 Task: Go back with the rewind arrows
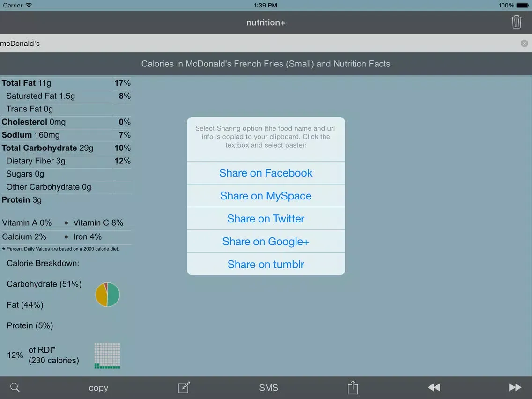pyautogui.click(x=434, y=387)
